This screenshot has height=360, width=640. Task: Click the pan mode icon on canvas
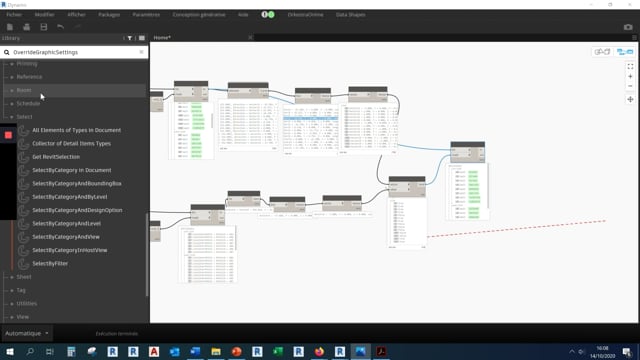[630, 99]
